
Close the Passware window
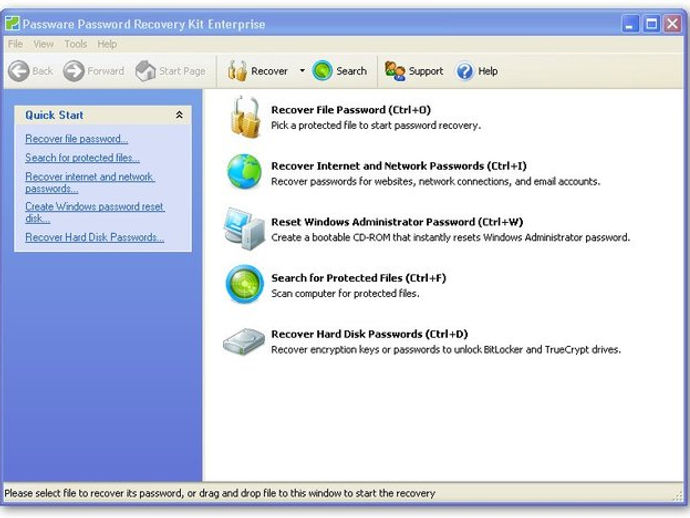point(672,23)
